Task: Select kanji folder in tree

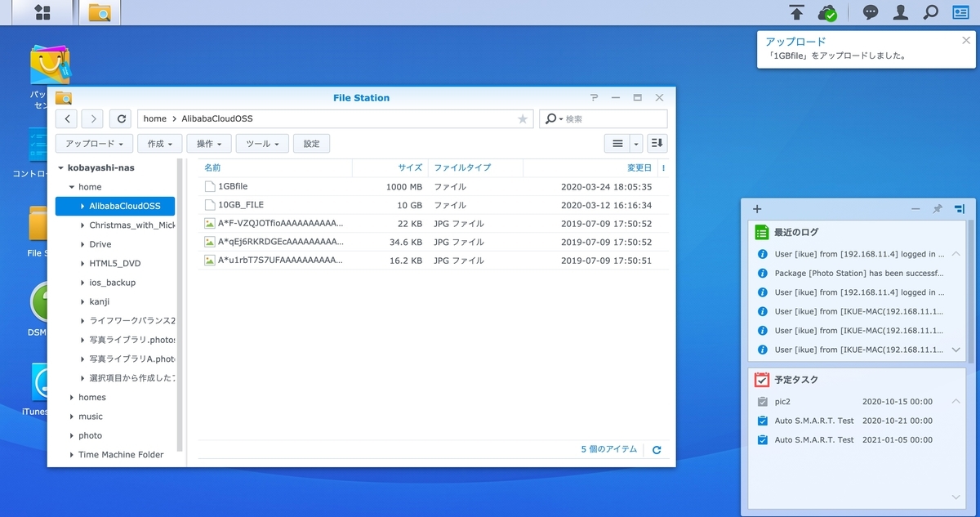Action: 115,301
